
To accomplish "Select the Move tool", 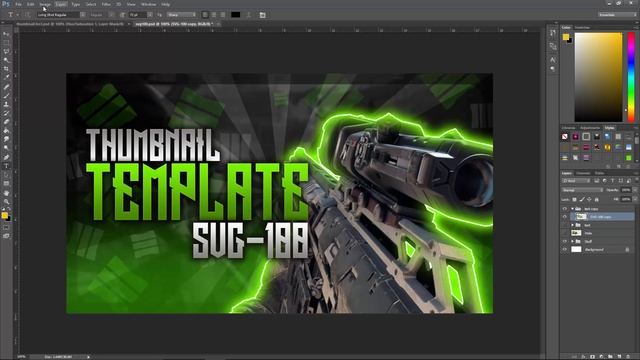I will [x=6, y=34].
